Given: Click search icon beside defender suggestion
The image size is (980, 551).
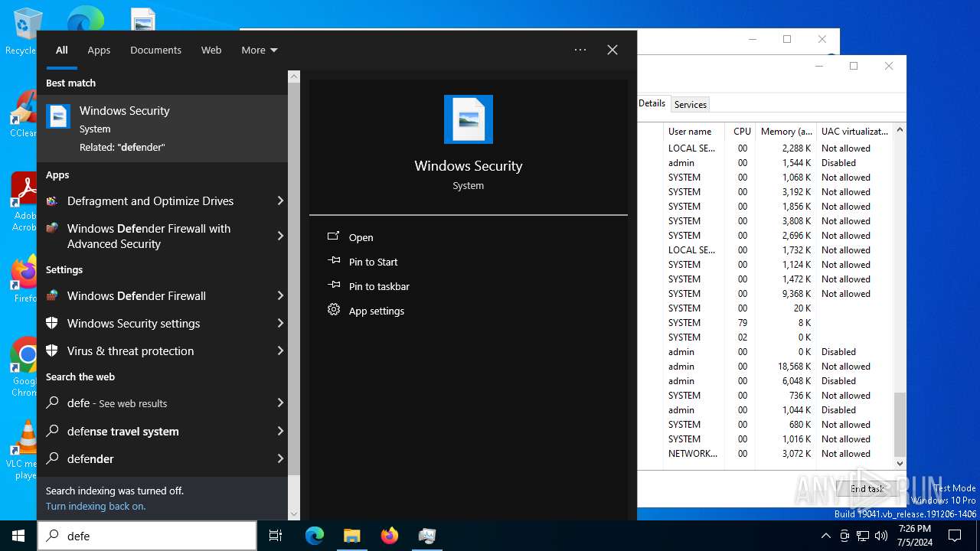Looking at the screenshot, I should [52, 458].
